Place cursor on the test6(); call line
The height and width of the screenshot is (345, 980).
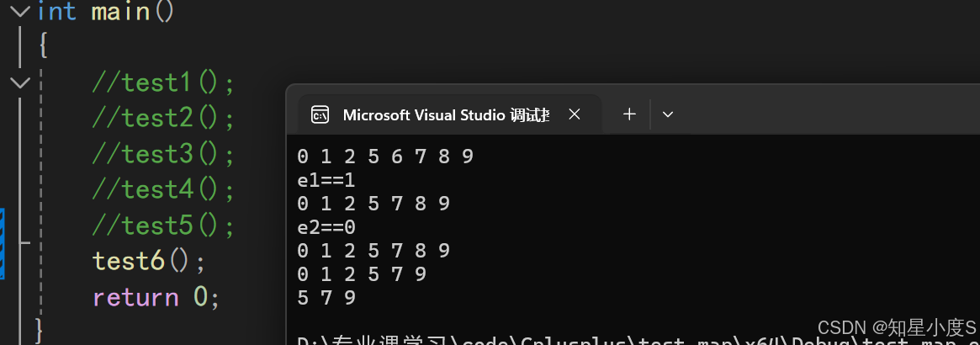(x=149, y=261)
